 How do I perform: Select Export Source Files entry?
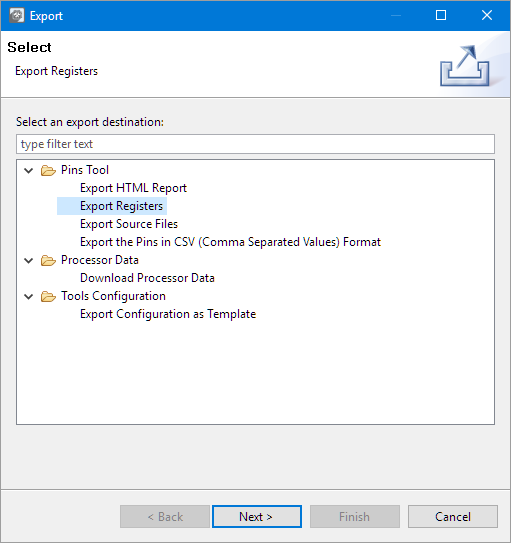click(x=129, y=224)
